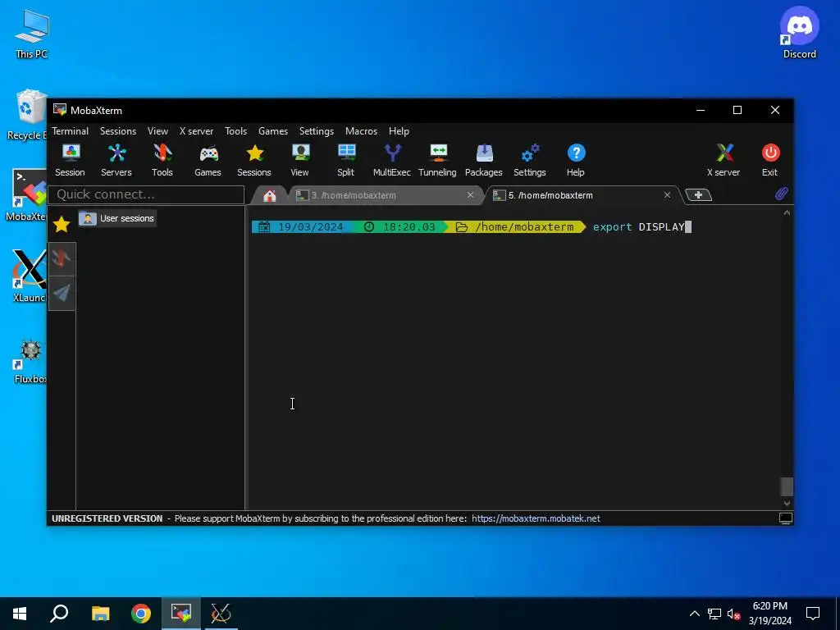Open the View toolbar icon
This screenshot has width=840, height=630.
[300, 160]
